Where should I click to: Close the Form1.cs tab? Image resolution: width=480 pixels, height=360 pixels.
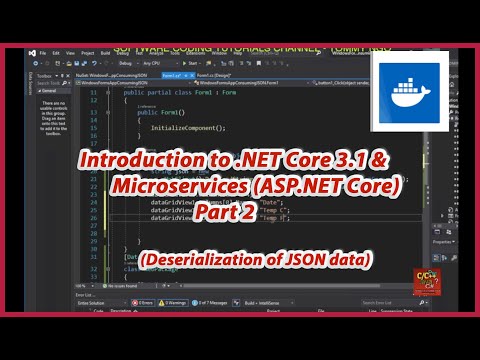point(191,76)
